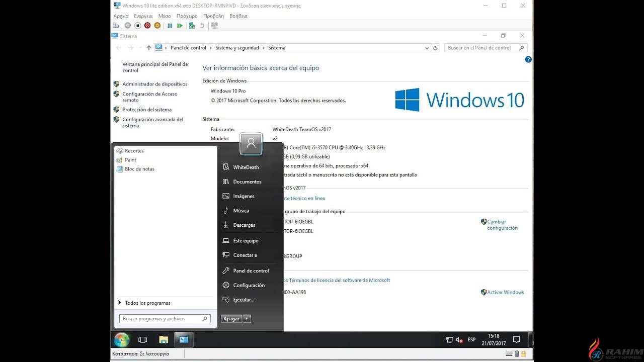Select 'Conectar a' in the Start menu
The image size is (644, 362).
point(245,255)
